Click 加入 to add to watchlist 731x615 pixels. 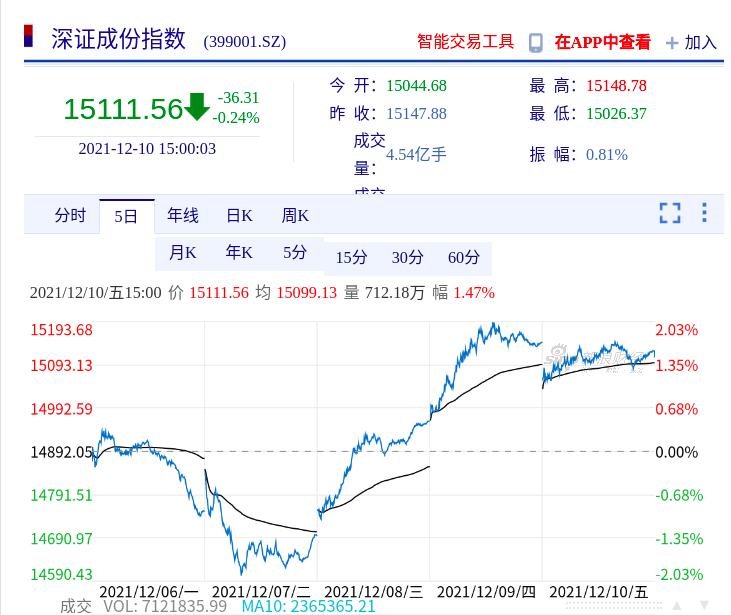(x=700, y=43)
